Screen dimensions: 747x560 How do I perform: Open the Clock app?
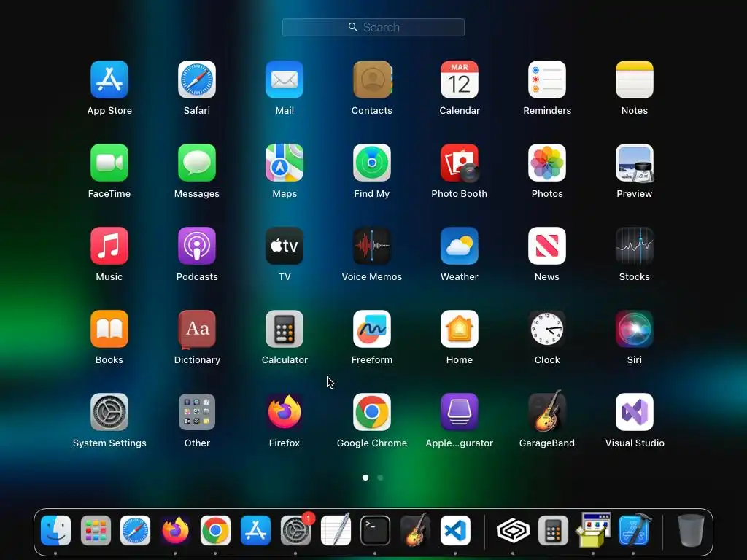point(547,329)
